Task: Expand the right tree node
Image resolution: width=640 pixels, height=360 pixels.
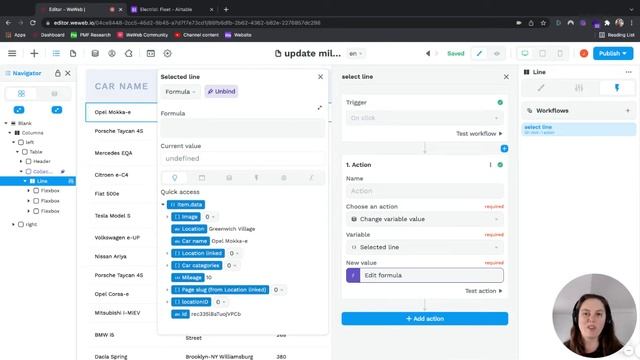Action: tap(13, 224)
